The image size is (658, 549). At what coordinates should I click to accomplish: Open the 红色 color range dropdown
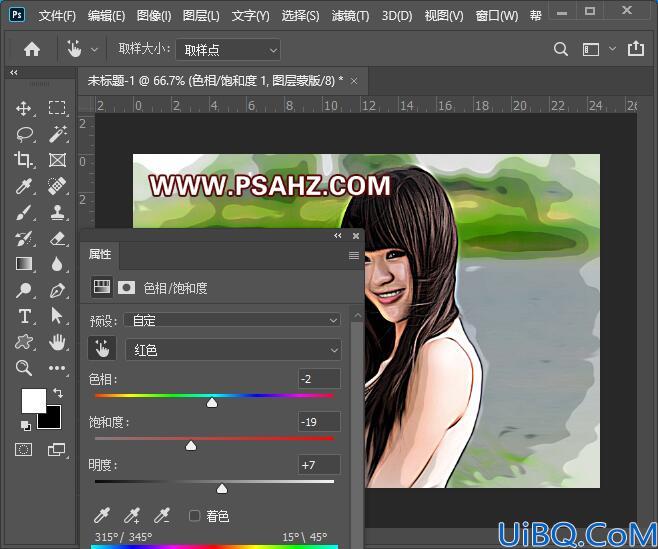click(x=233, y=350)
